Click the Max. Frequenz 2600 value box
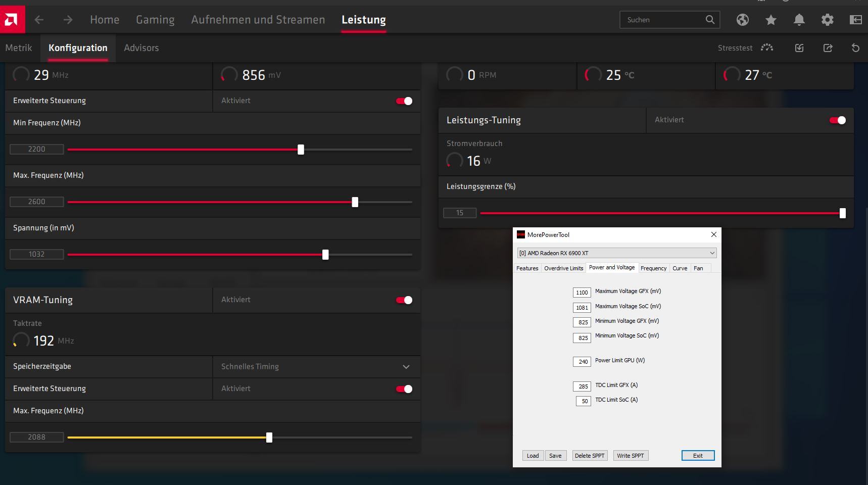868x485 pixels. (37, 202)
